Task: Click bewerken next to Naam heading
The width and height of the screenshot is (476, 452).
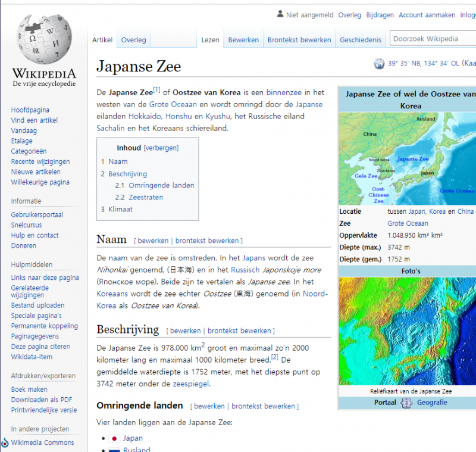Action: pos(153,241)
